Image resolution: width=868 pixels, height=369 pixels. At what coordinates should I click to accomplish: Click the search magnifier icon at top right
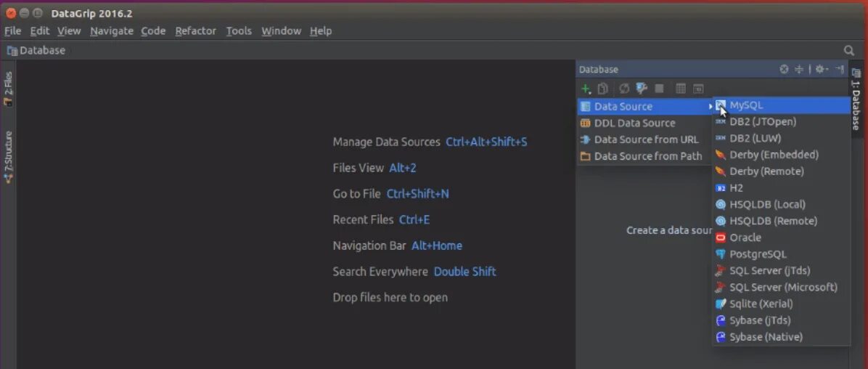(849, 50)
